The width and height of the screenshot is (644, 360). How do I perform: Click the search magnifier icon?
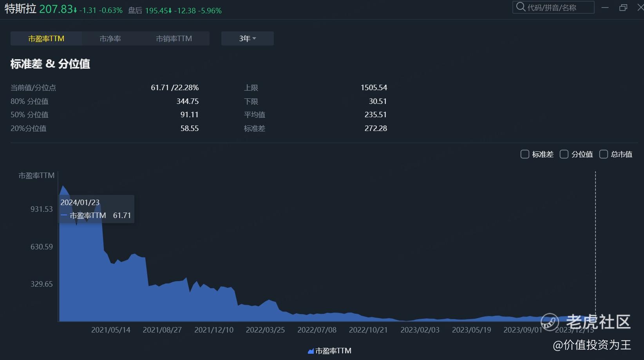(x=521, y=7)
